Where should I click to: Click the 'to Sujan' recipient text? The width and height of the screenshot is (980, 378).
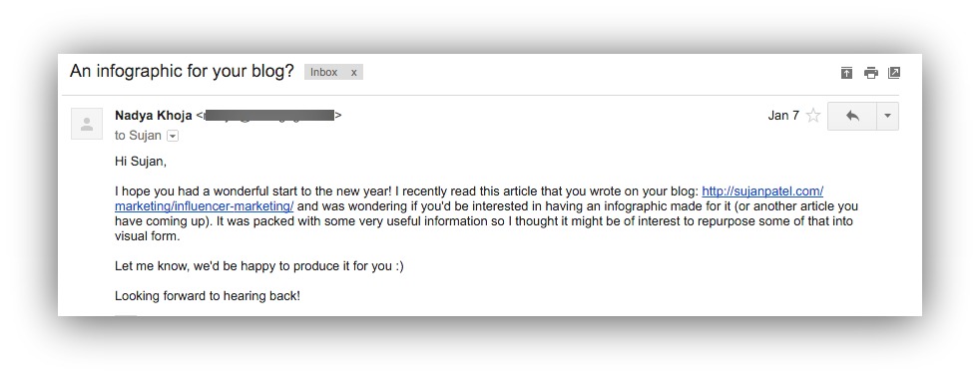pos(138,136)
